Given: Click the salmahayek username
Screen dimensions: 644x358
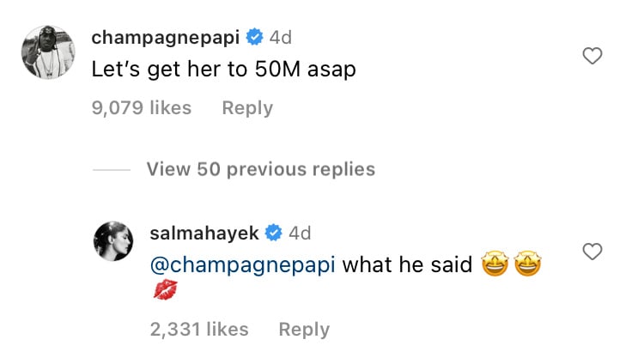Looking at the screenshot, I should 204,233.
